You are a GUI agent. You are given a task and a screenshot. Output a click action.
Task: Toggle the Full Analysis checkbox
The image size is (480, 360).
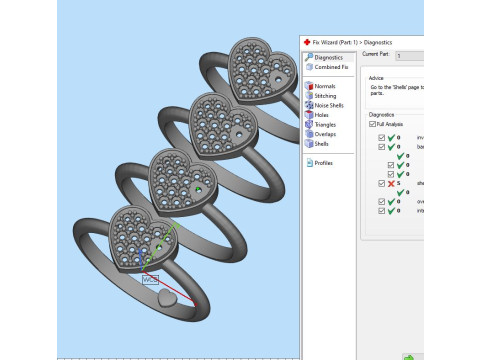(372, 124)
